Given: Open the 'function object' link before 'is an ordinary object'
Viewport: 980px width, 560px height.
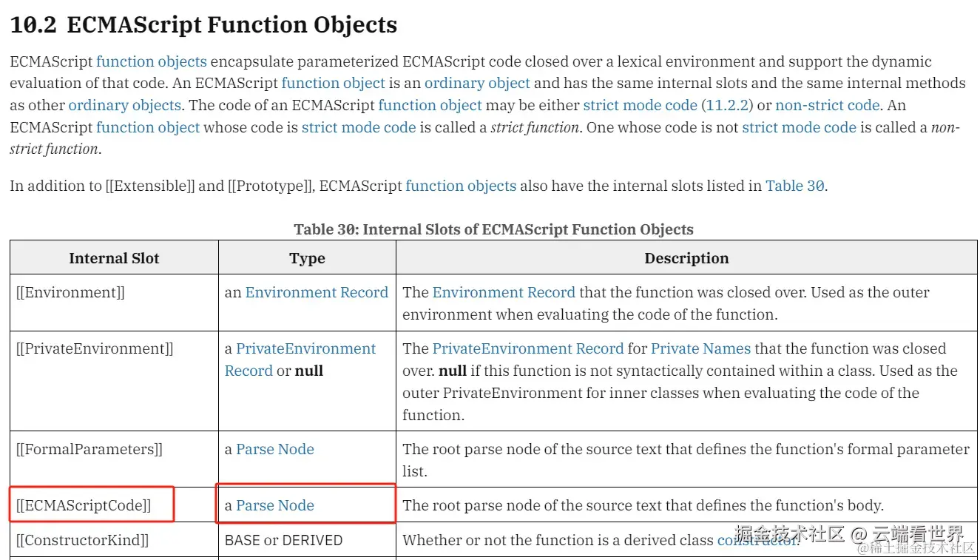Looking at the screenshot, I should [333, 83].
